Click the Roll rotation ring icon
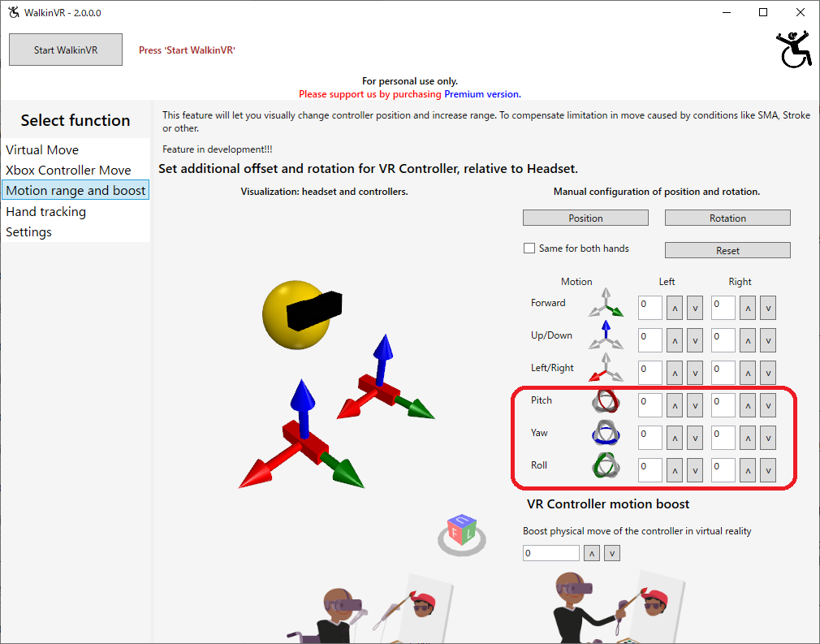The height and width of the screenshot is (644, 820). (606, 465)
